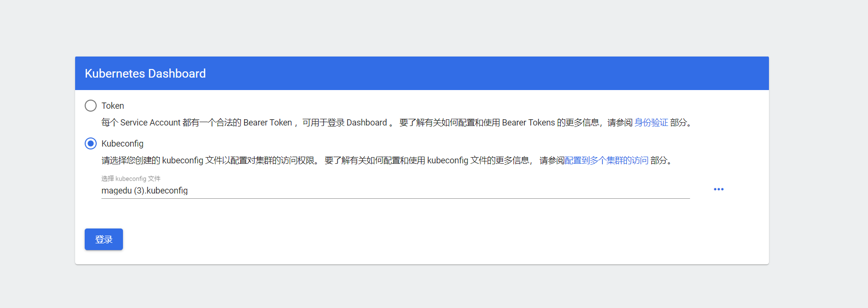Click the 选择 kubeconfig 文件 field label
The image size is (868, 308).
click(x=131, y=179)
